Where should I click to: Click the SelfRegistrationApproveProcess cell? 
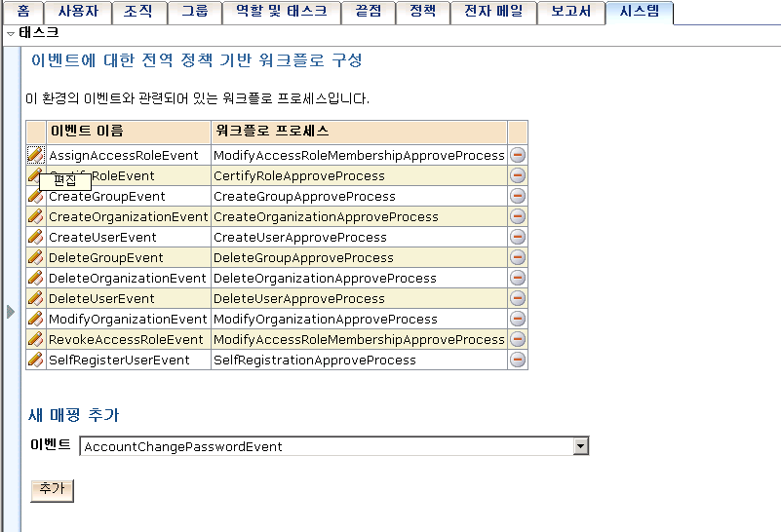359,360
